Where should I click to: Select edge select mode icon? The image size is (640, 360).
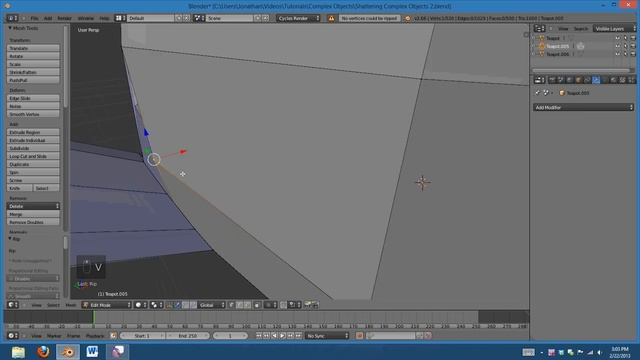click(240, 305)
